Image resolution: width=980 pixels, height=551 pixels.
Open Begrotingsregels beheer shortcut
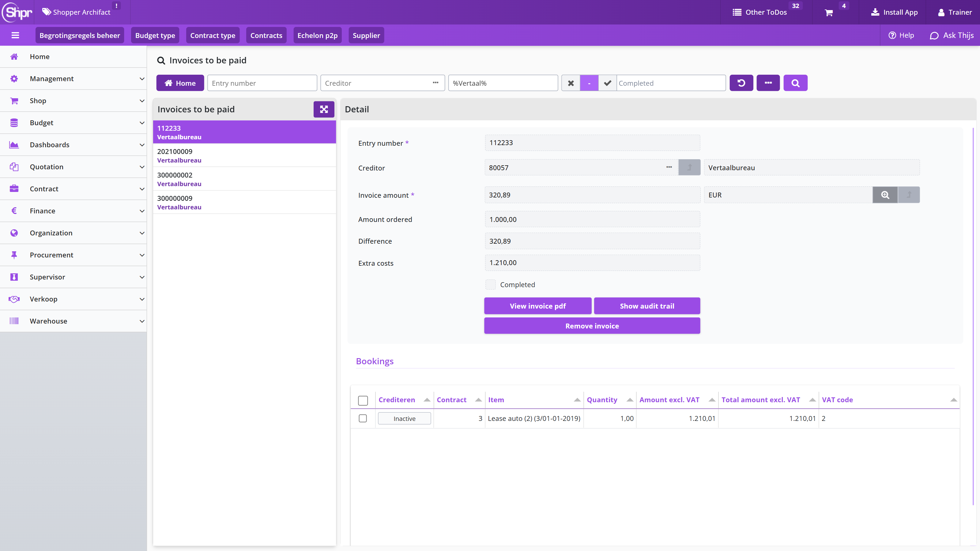[80, 36]
